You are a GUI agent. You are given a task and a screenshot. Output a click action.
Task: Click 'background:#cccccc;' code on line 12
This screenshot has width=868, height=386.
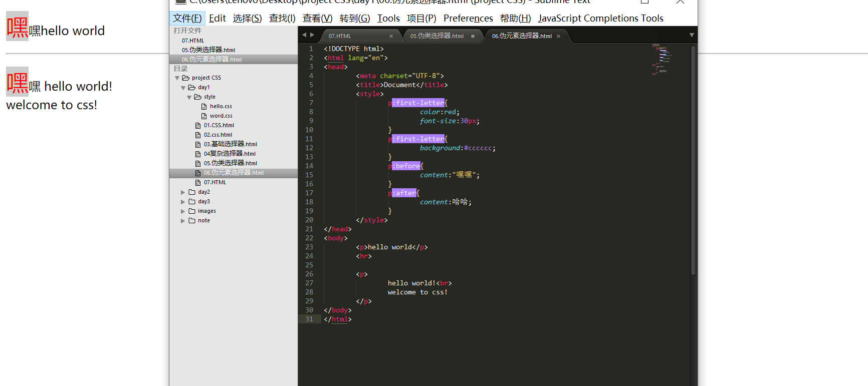(x=458, y=148)
